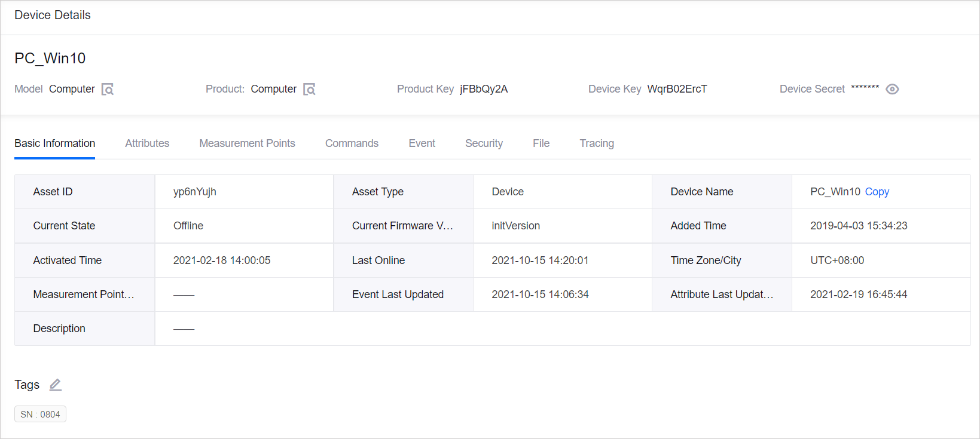The height and width of the screenshot is (439, 980).
Task: Open the File tab
Action: [541, 143]
